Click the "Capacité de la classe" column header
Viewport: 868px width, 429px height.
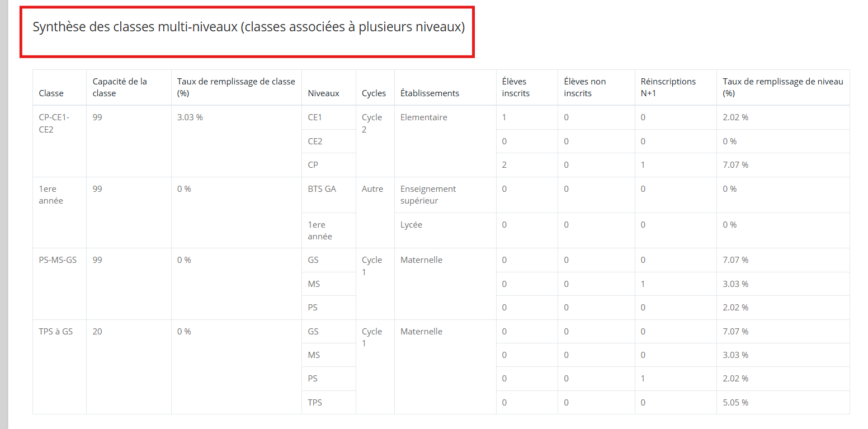120,87
